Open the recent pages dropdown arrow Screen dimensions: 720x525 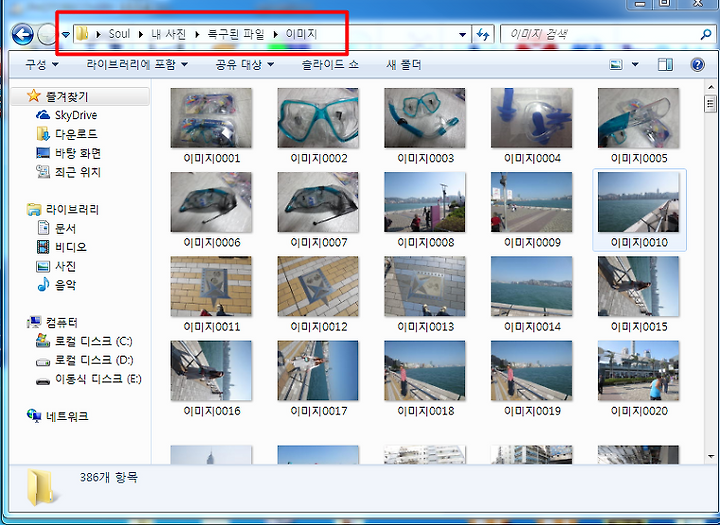tap(66, 34)
